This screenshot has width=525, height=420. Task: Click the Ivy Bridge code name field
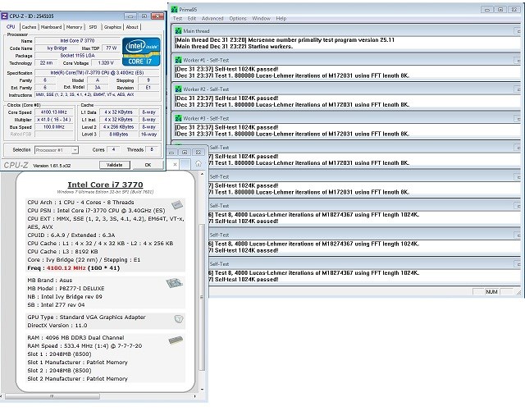(x=57, y=48)
